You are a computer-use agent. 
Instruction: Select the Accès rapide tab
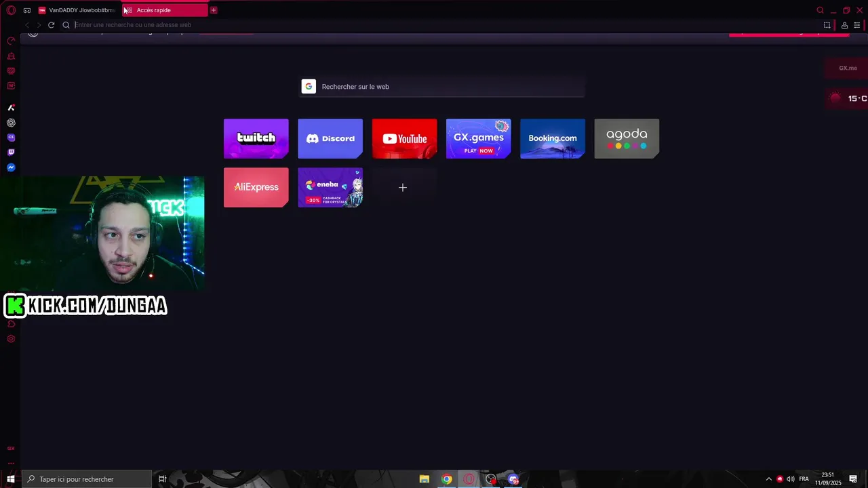(165, 10)
